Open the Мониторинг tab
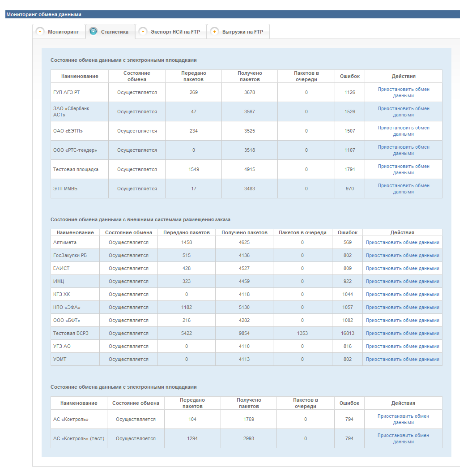This screenshot has width=472, height=476. pos(59,32)
